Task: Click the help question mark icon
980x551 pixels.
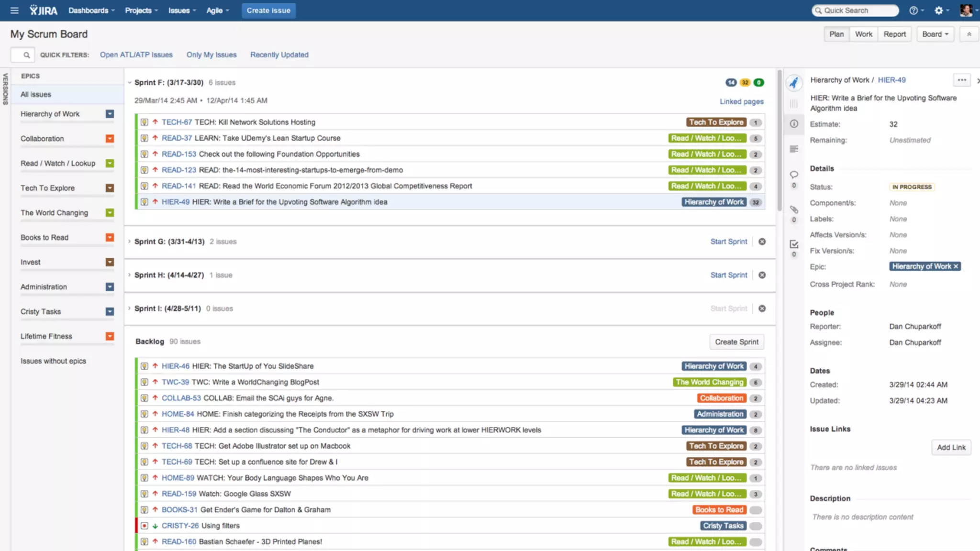Action: tap(913, 11)
